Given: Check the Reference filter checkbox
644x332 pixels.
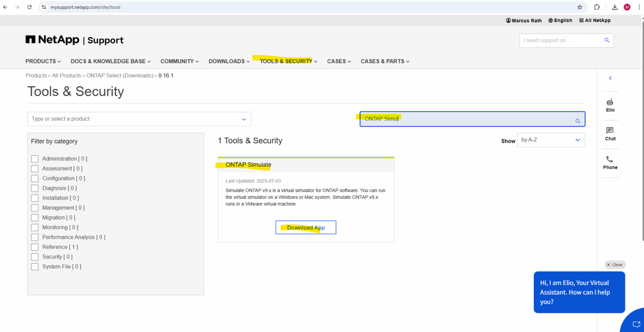Looking at the screenshot, I should (35, 247).
